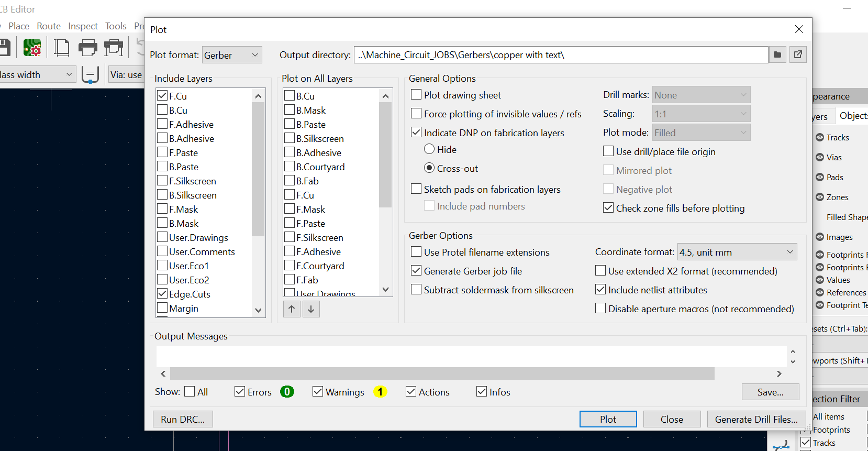
Task: Open Coordinate format dropdown
Action: coord(737,252)
